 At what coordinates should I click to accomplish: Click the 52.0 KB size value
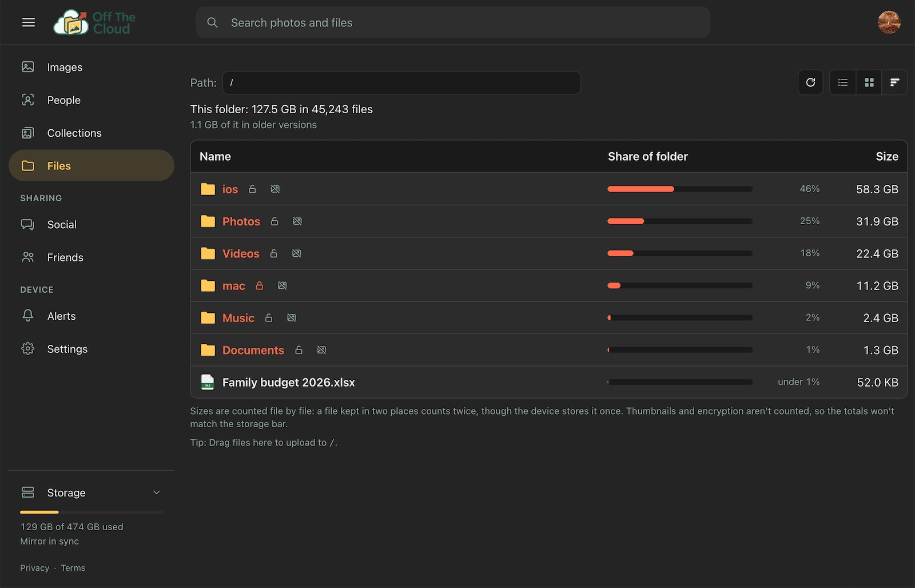(x=878, y=382)
